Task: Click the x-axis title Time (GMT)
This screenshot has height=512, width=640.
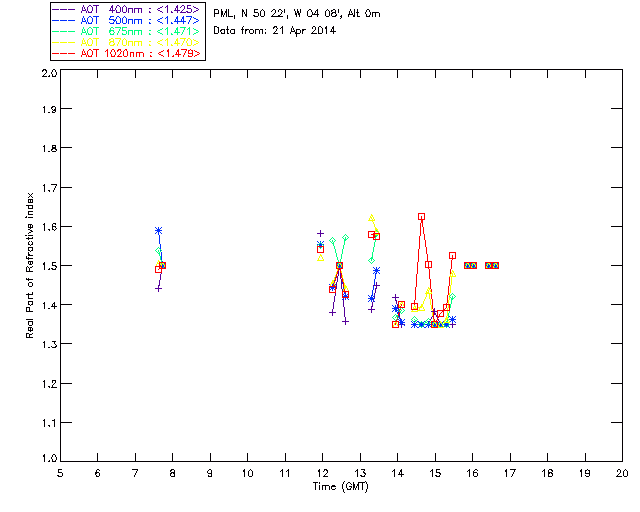Action: pyautogui.click(x=340, y=487)
